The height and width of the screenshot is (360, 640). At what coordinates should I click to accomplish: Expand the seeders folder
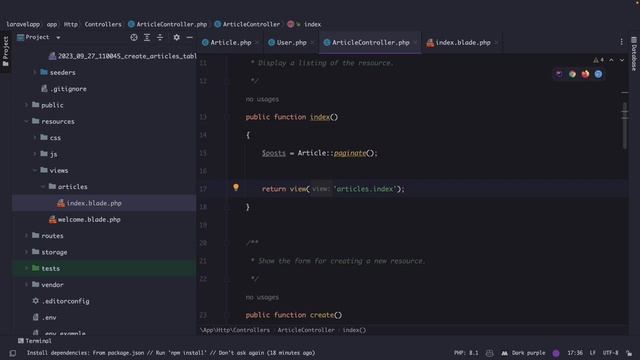click(x=35, y=72)
